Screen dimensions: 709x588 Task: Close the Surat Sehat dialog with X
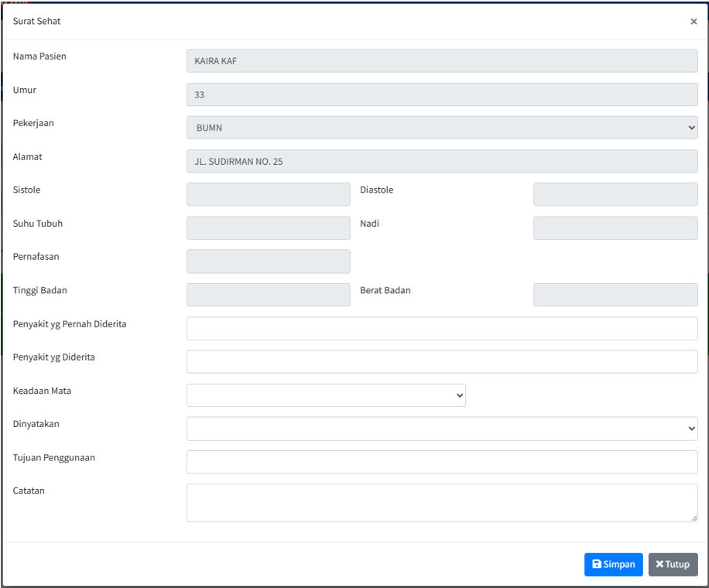pyautogui.click(x=693, y=22)
